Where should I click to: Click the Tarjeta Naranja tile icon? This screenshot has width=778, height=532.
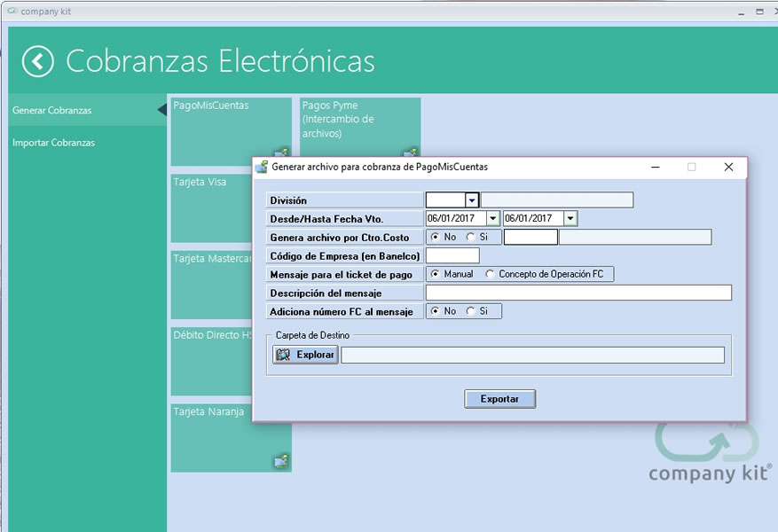tap(281, 461)
